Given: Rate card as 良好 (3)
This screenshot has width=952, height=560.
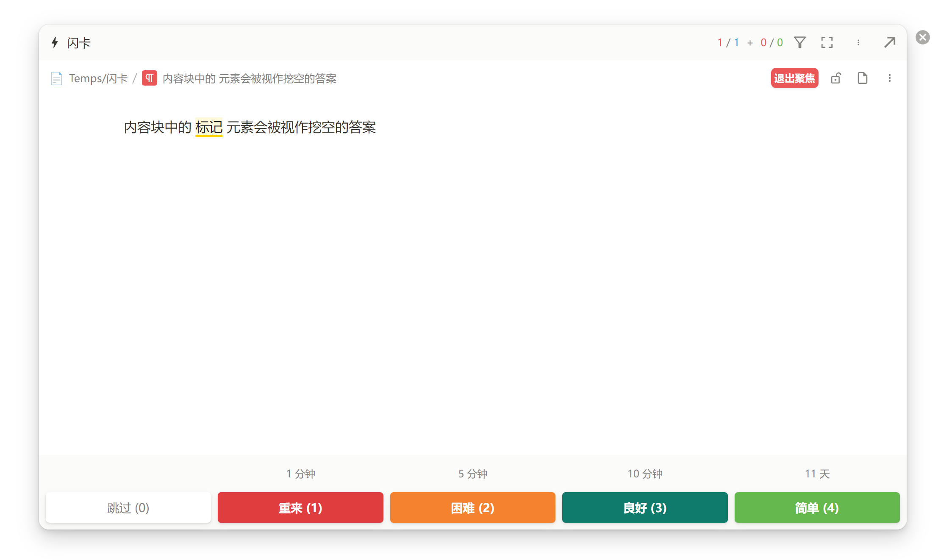Looking at the screenshot, I should pyautogui.click(x=644, y=507).
